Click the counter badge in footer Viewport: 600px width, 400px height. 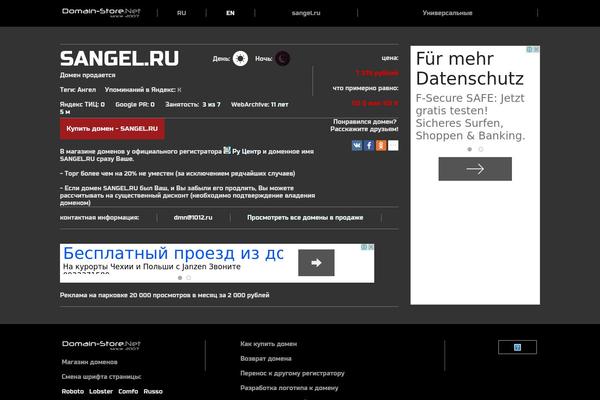click(517, 347)
